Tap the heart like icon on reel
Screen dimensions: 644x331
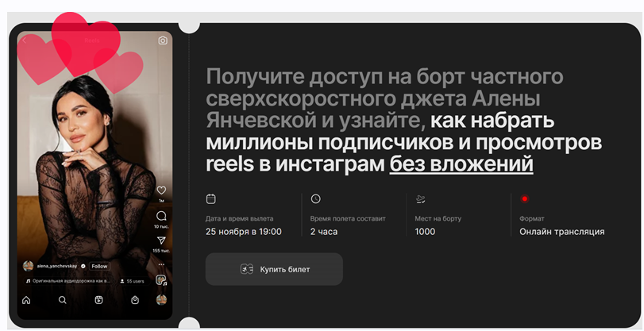tap(161, 191)
